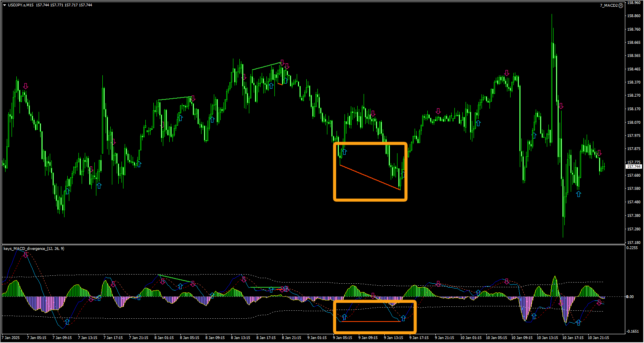Click the 9 Jan 17:15 time axis label

click(x=419, y=338)
